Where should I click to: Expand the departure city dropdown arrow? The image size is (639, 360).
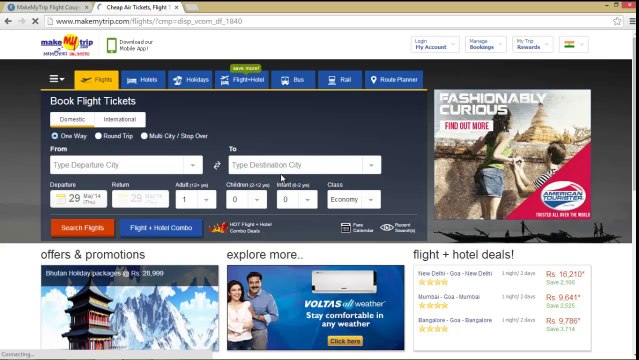[193, 165]
